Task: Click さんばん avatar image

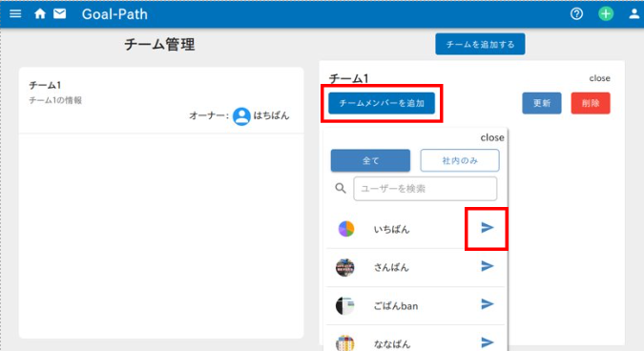Action: tap(345, 267)
